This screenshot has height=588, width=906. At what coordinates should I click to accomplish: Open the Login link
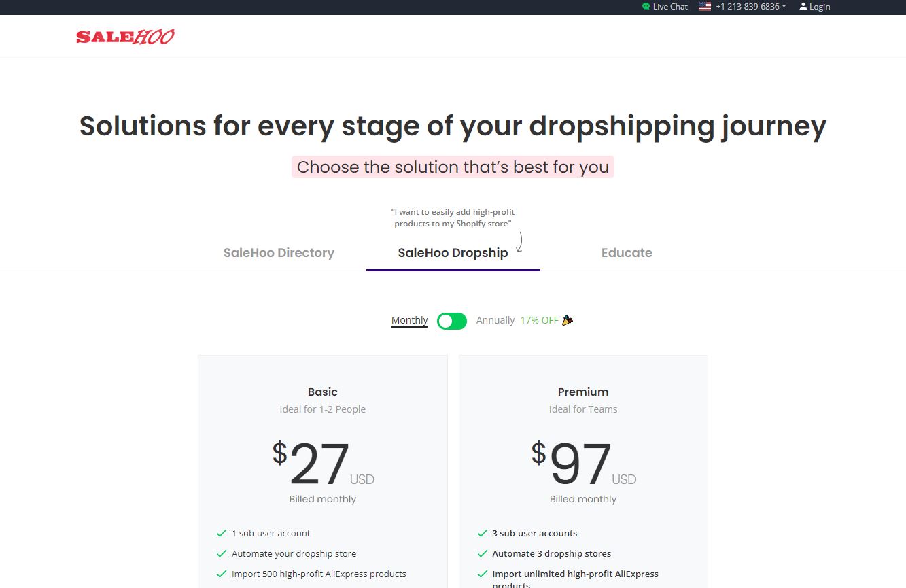(820, 7)
